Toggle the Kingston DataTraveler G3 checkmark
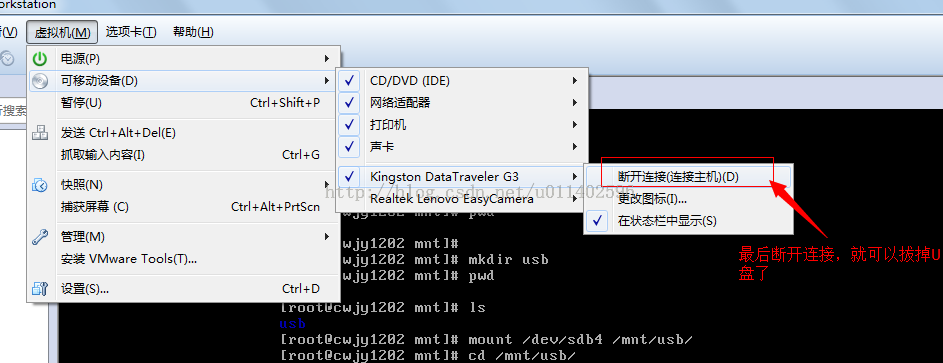The image size is (943, 363). [x=350, y=176]
